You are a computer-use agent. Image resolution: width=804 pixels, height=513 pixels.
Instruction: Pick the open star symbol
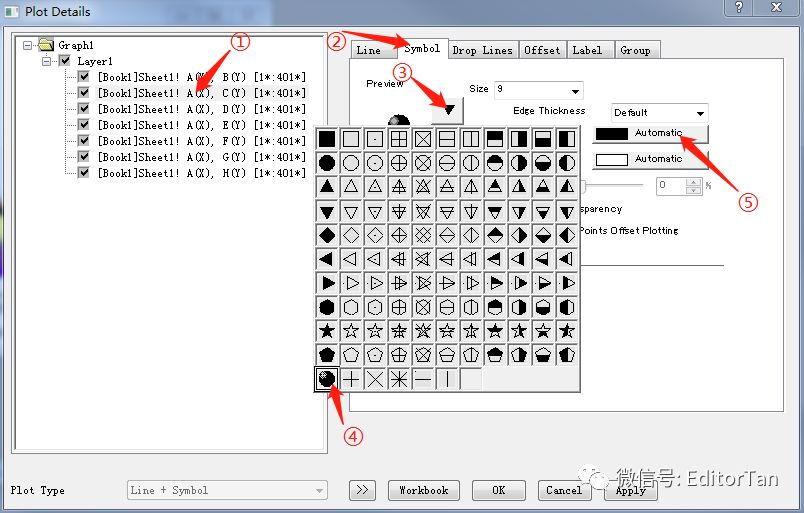[351, 330]
